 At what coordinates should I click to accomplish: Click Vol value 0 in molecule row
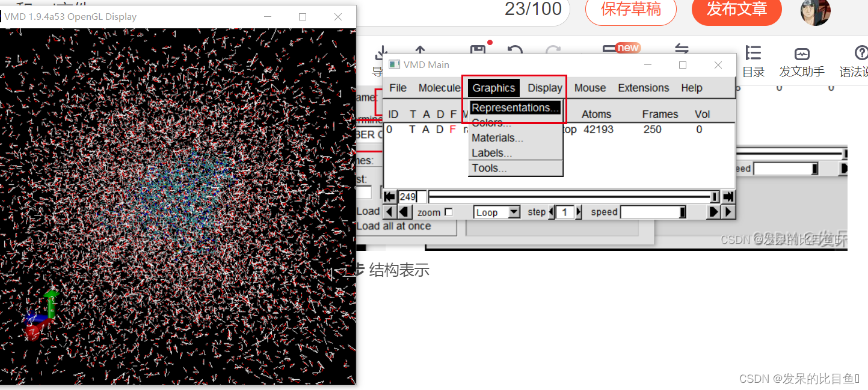[699, 129]
